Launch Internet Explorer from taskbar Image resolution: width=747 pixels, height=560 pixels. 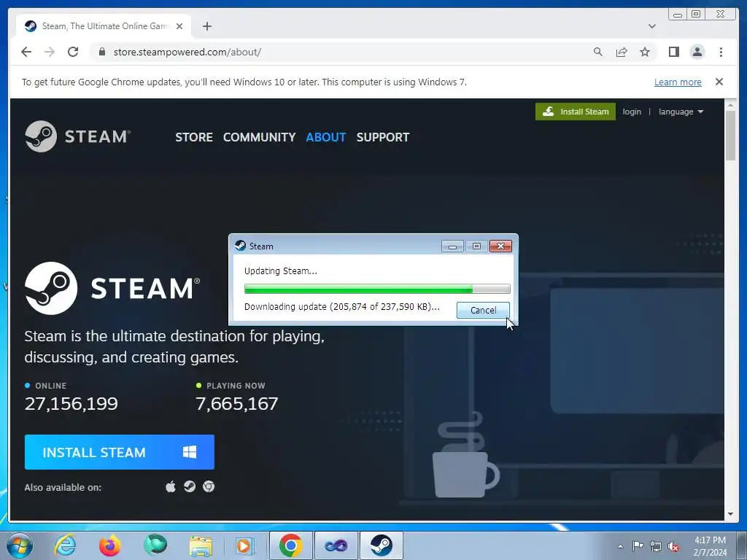pyautogui.click(x=65, y=545)
